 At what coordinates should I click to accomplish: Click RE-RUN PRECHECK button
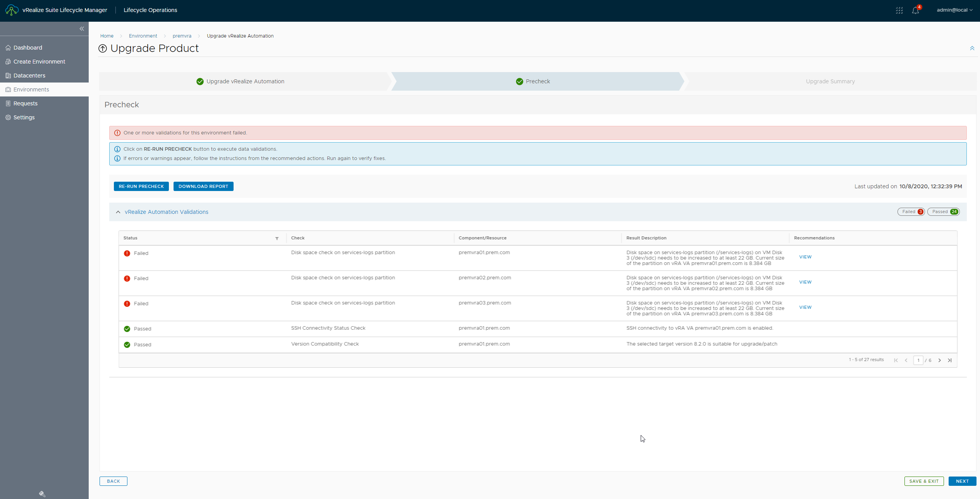click(141, 186)
